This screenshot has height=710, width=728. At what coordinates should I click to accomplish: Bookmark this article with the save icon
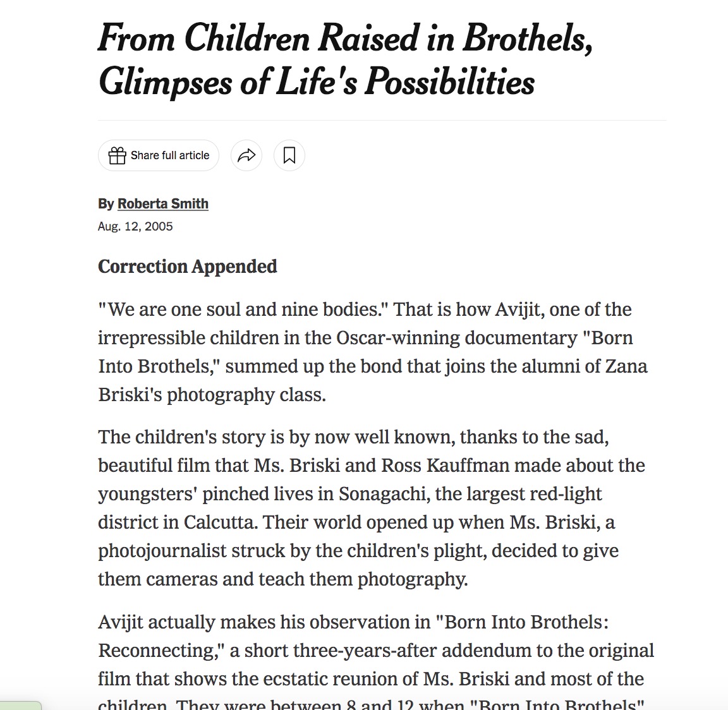[289, 155]
